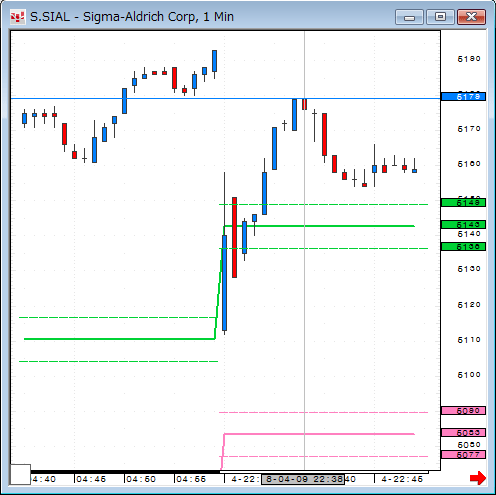Click the 04:55 label on time axis

click(x=191, y=479)
